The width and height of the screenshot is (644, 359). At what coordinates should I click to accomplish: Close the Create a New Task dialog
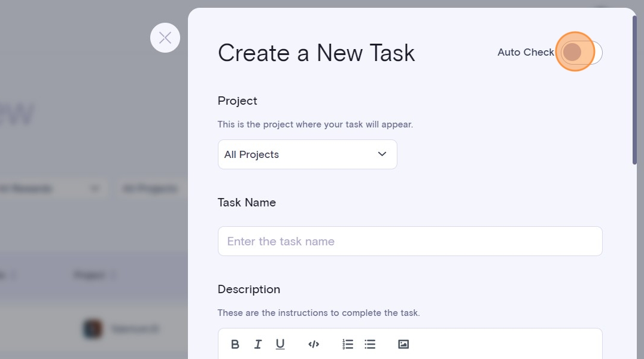coord(165,38)
